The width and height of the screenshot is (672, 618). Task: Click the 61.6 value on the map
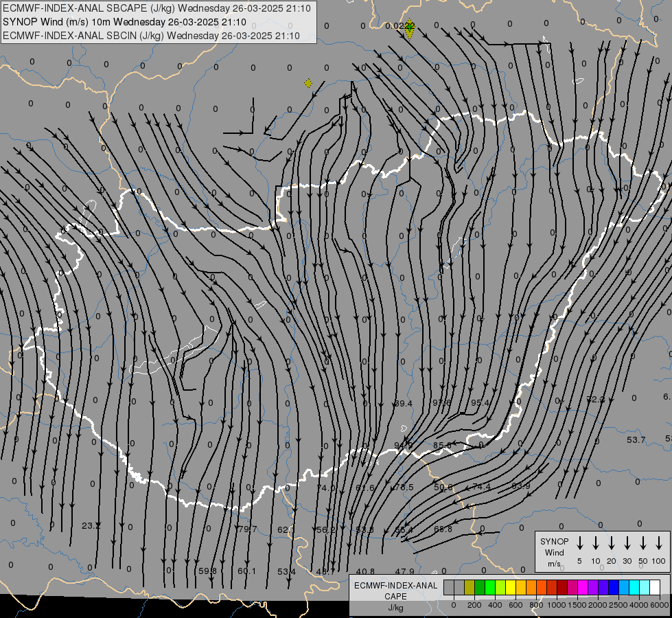coord(365,488)
